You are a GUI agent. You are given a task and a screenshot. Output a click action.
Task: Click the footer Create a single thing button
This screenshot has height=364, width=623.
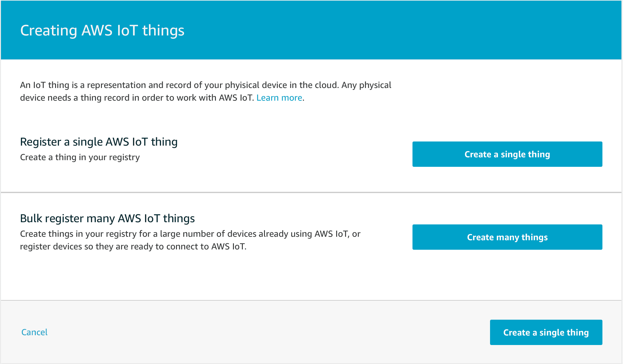point(546,332)
